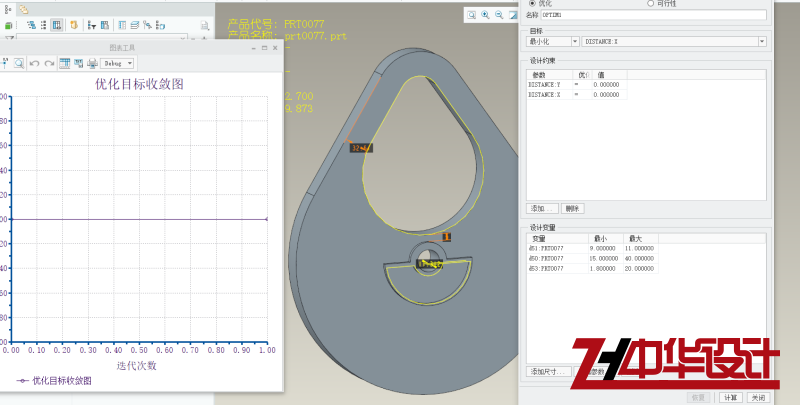Click zoom in icon in graphics toolbar
Viewport: 800px width, 405px height.
[485, 15]
